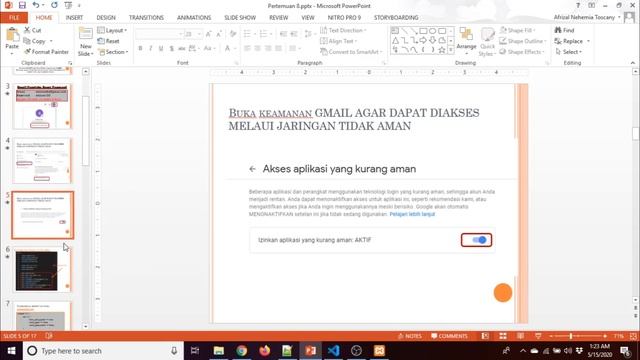This screenshot has width=640, height=360.
Task: Open the Shape Outline dropdown
Action: [523, 41]
